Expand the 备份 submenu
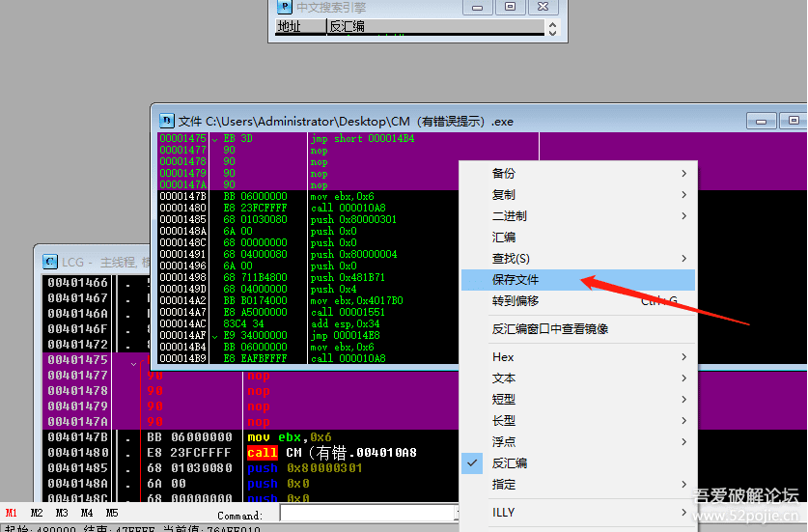Image resolution: width=808 pixels, height=532 pixels. pyautogui.click(x=577, y=174)
